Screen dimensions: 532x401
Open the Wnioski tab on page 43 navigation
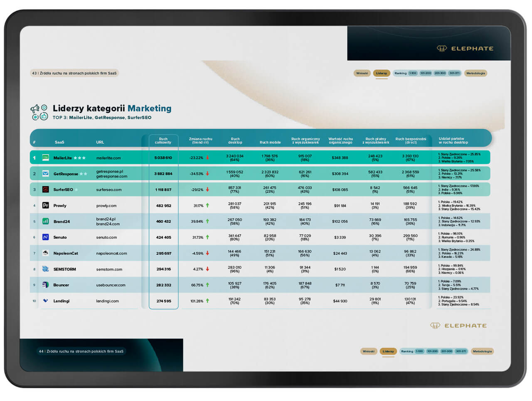coord(362,73)
